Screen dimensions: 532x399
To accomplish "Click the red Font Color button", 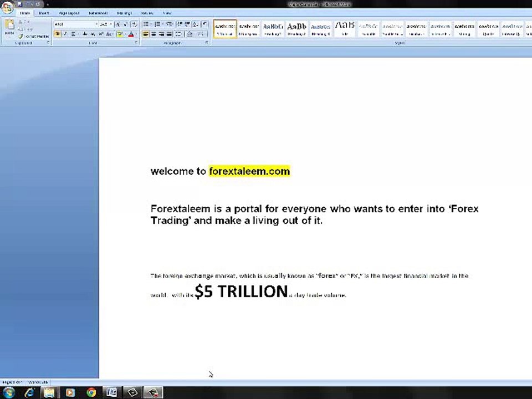I will point(131,34).
